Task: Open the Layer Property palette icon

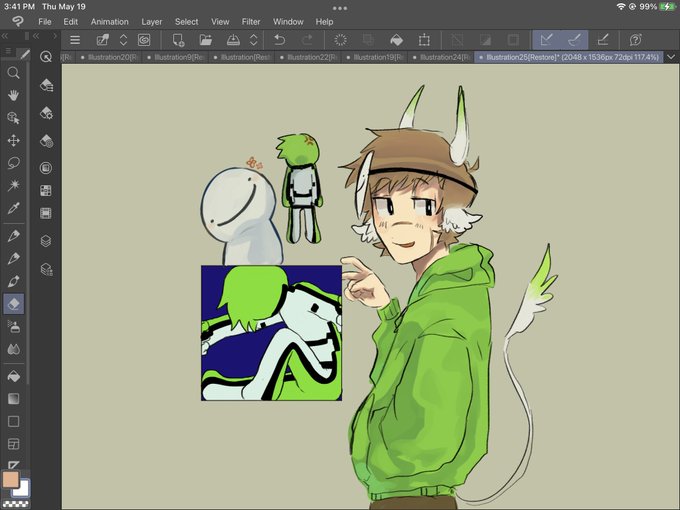Action: (x=46, y=270)
